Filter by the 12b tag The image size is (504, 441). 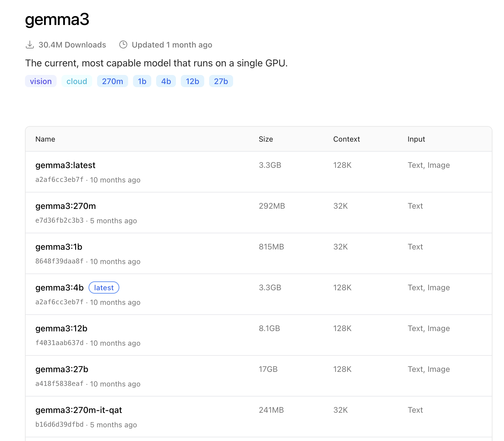(192, 81)
